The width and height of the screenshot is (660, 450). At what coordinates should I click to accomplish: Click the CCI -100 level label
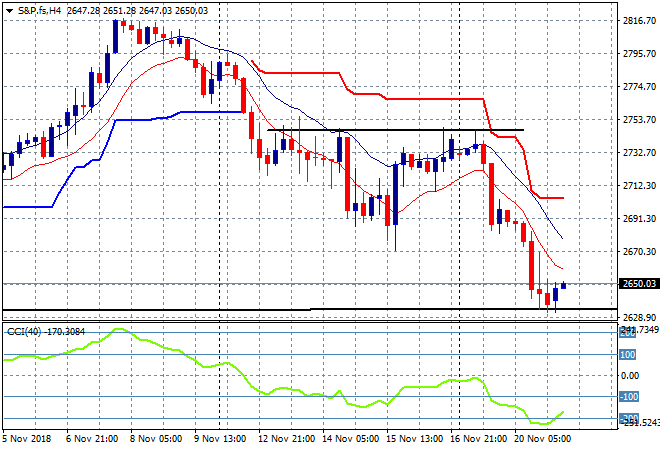click(629, 397)
